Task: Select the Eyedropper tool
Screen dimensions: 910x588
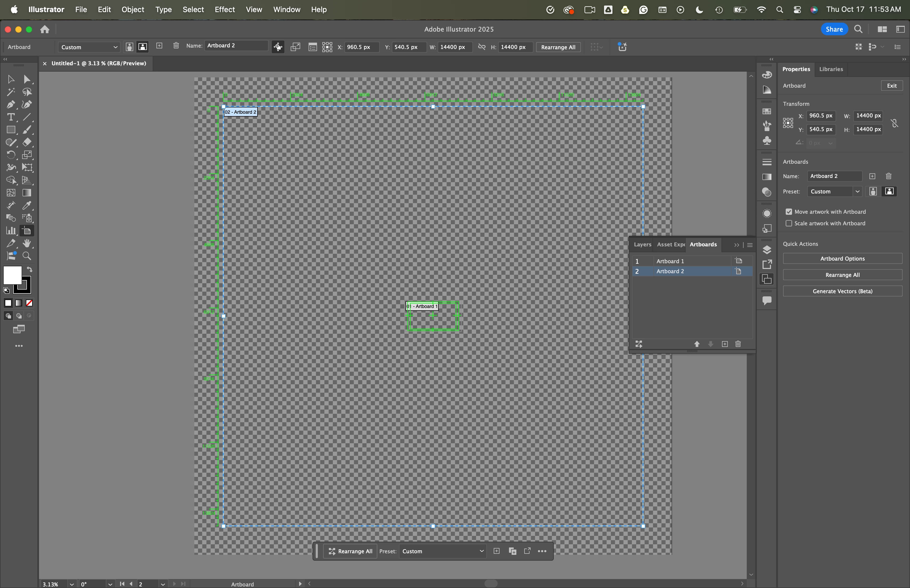Action: [x=27, y=205]
